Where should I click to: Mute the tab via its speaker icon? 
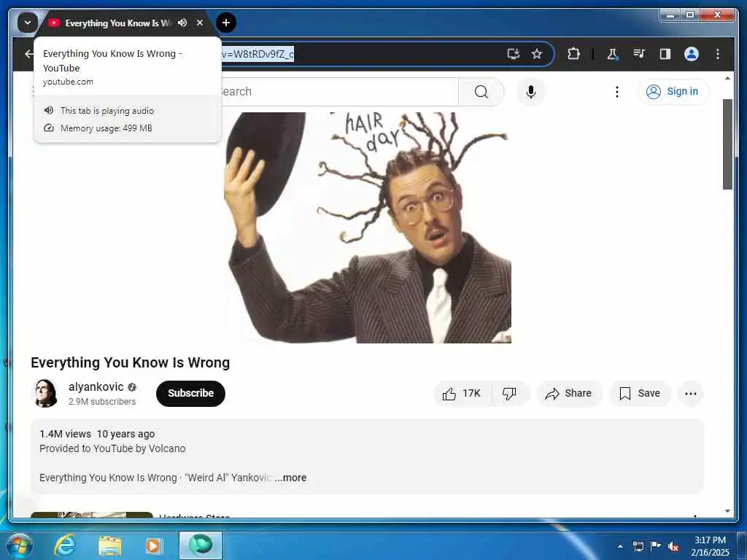(x=182, y=23)
